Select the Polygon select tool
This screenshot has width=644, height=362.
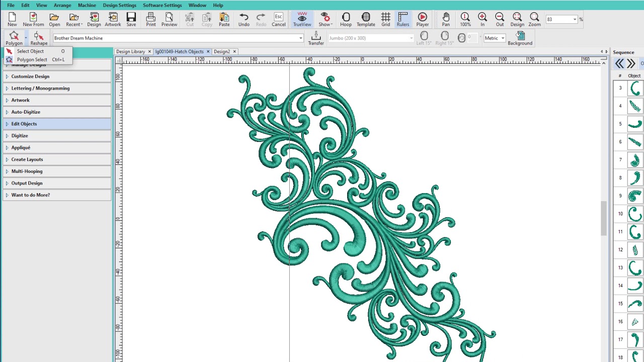pos(14,38)
